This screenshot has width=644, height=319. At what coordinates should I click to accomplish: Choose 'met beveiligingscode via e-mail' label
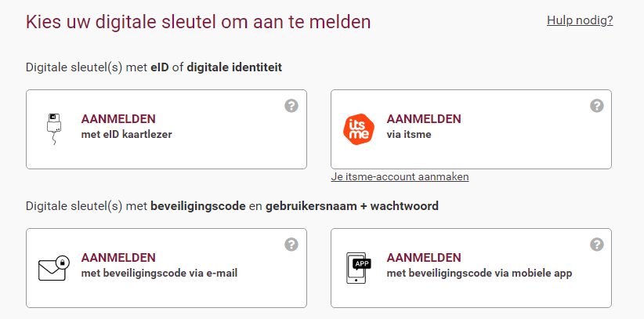[159, 274]
